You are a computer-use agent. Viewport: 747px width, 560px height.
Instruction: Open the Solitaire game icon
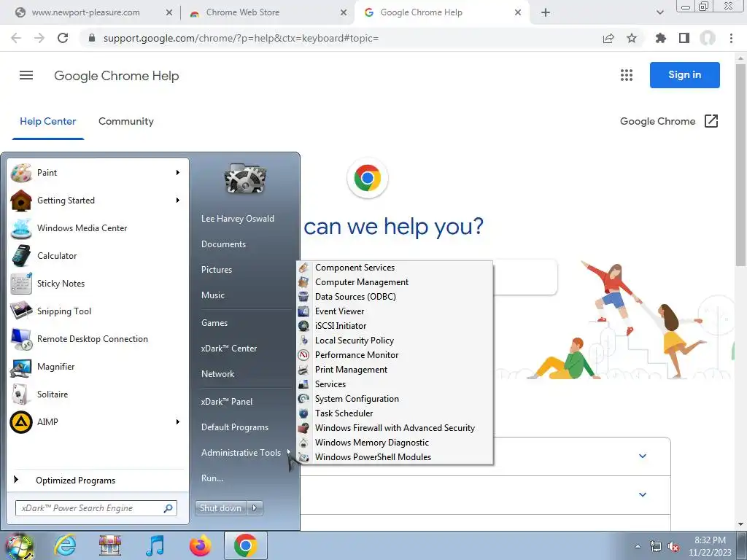21,394
